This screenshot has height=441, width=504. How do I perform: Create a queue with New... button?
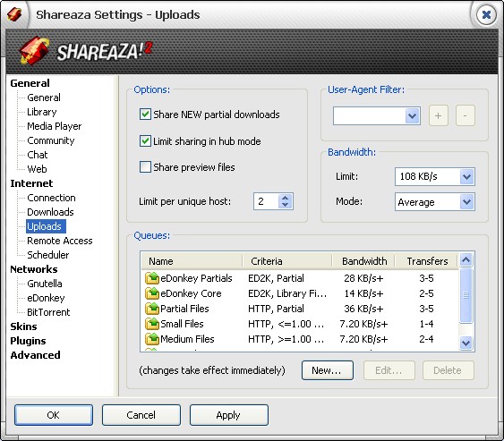tap(328, 370)
